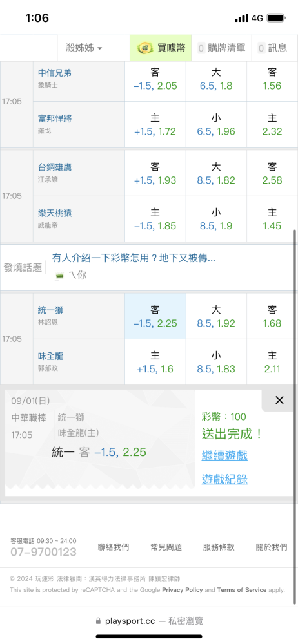Select 中信兄弟 客 -1.5, 2.05 spread

pos(155,79)
